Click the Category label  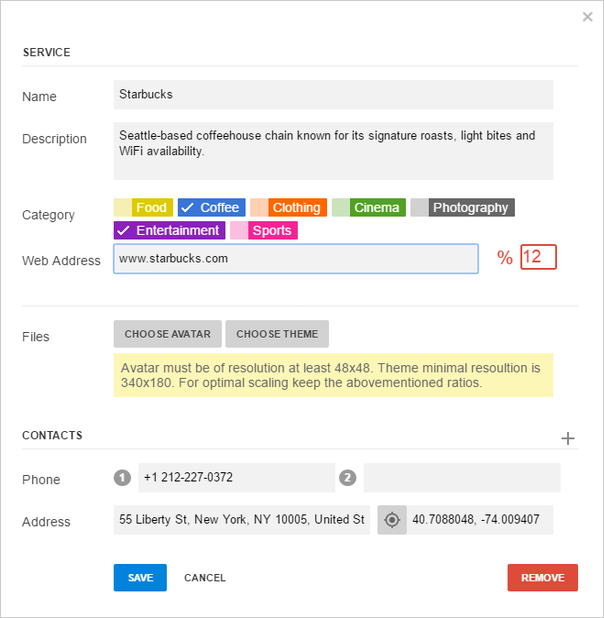tap(48, 215)
